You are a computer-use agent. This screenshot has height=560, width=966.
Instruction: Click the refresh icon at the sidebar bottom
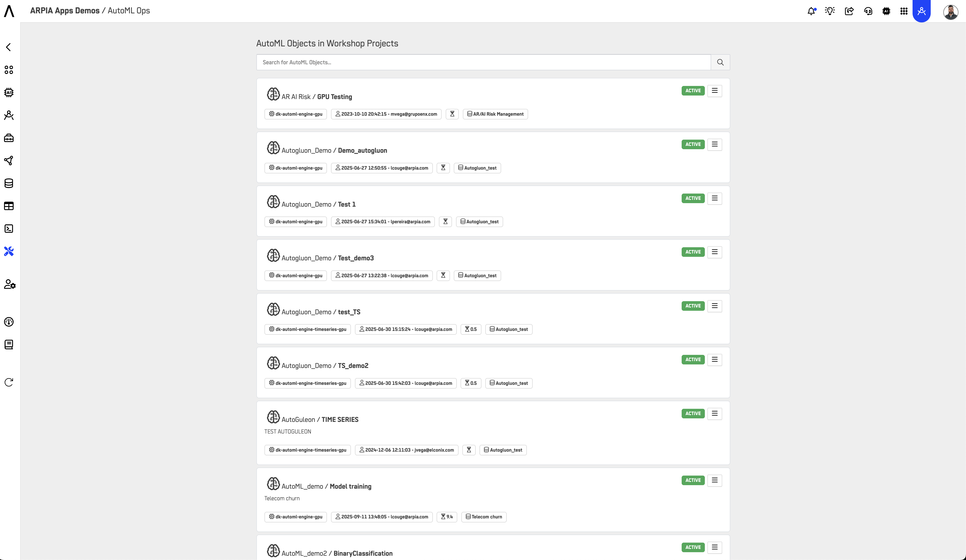(x=9, y=382)
